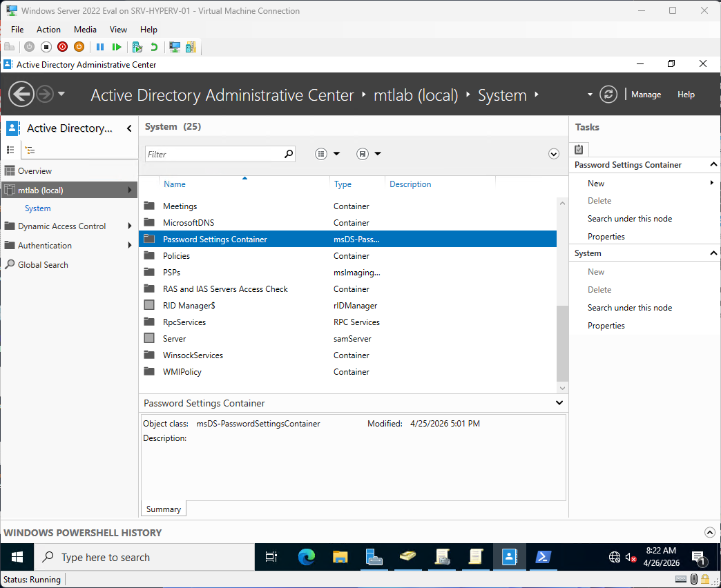
Task: Click the red VM Shut Down icon
Action: click(x=63, y=47)
